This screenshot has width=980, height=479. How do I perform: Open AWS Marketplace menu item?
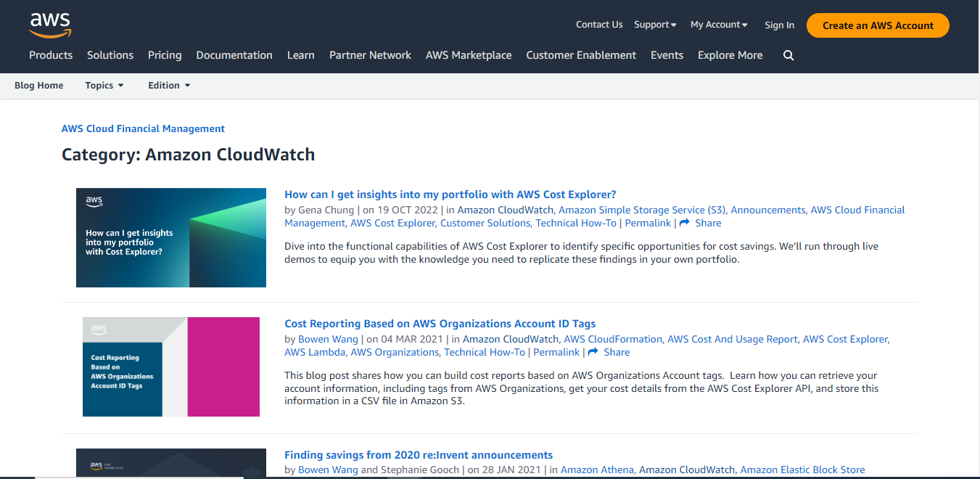[469, 55]
